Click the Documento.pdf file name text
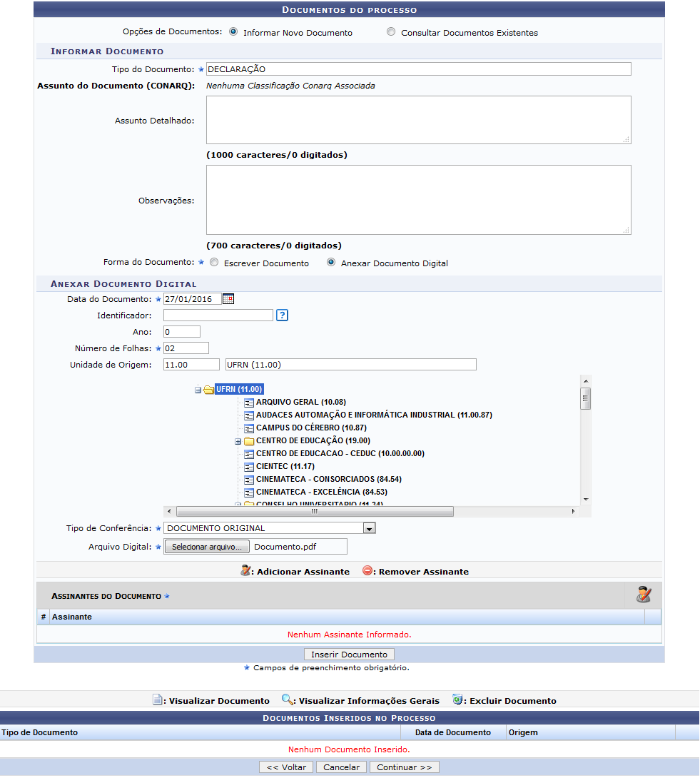Viewport: 700px width, 778px height. 285,547
